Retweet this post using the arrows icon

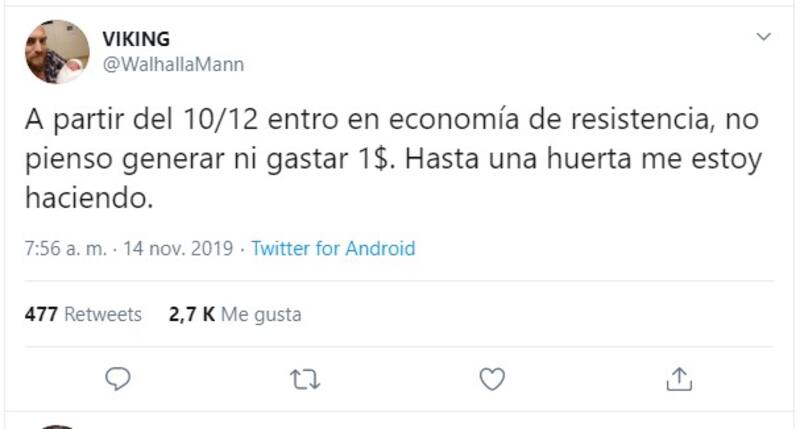tap(304, 378)
